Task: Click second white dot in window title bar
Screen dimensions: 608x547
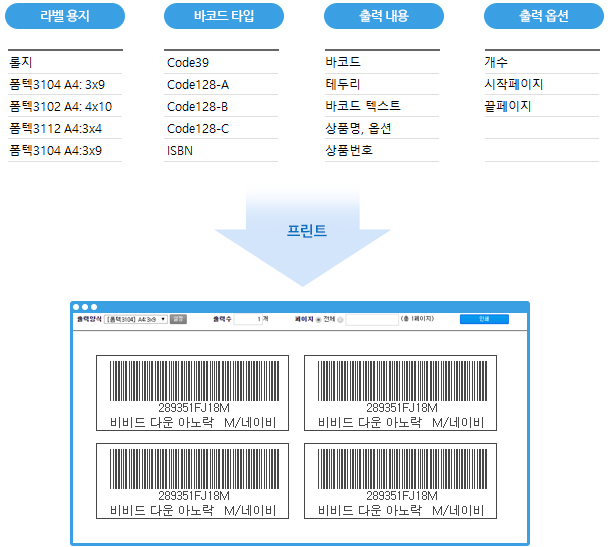Action: pos(85,307)
